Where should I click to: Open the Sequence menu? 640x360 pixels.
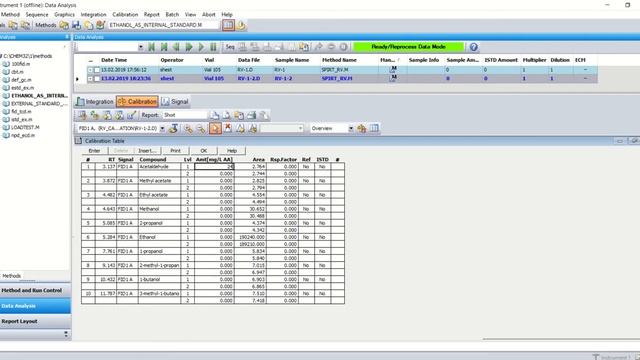pos(37,14)
